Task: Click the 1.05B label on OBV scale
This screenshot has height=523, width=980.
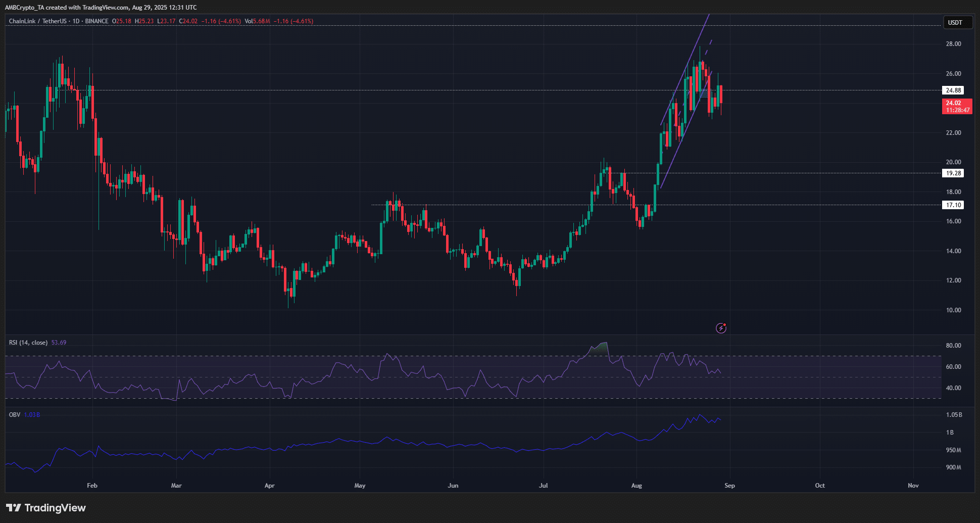Action: (x=954, y=415)
